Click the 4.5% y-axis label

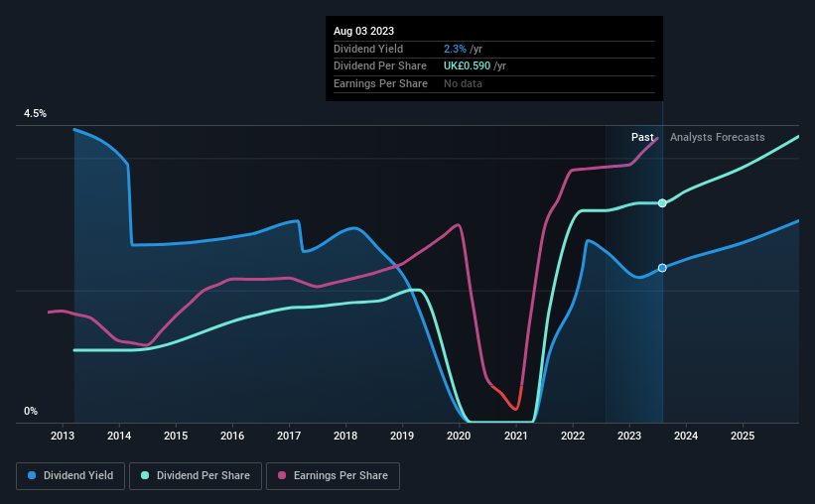(36, 114)
